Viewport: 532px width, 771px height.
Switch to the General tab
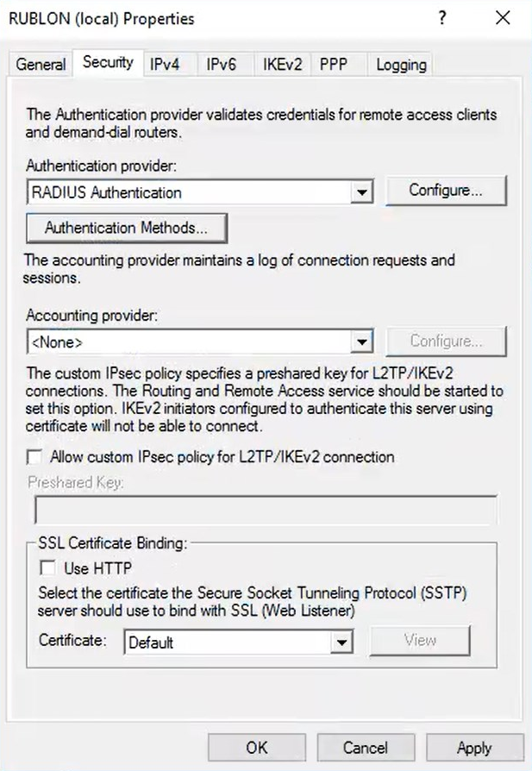pos(41,64)
